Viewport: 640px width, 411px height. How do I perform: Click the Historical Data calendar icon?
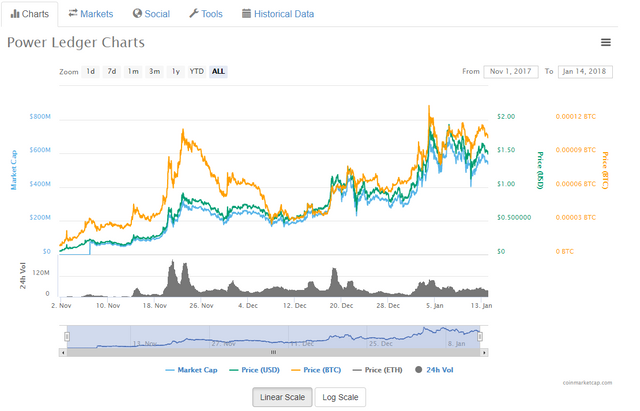(246, 13)
